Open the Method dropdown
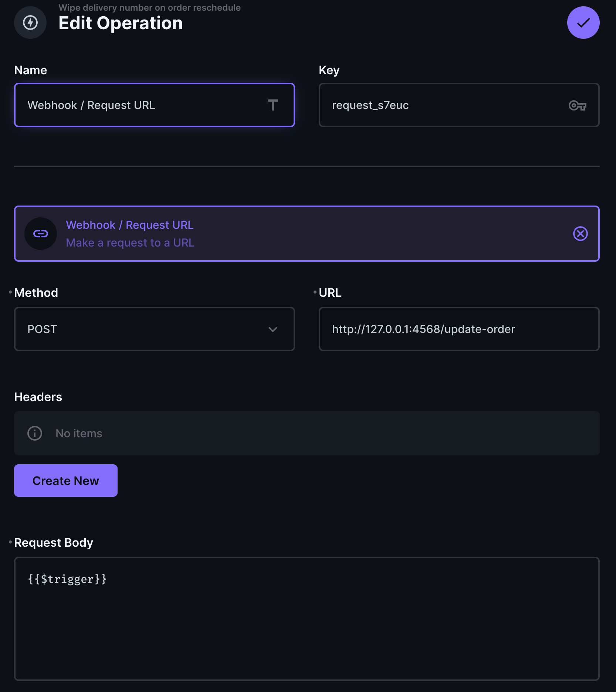 154,329
